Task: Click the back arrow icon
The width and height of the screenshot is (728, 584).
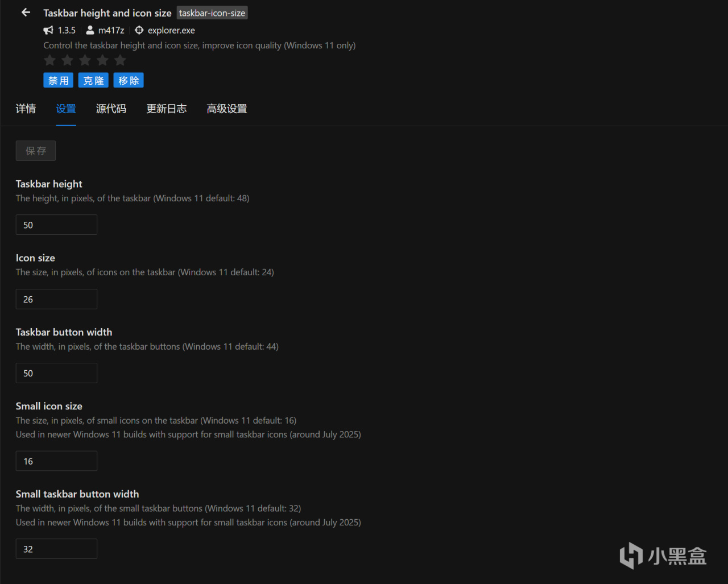Action: 26,13
